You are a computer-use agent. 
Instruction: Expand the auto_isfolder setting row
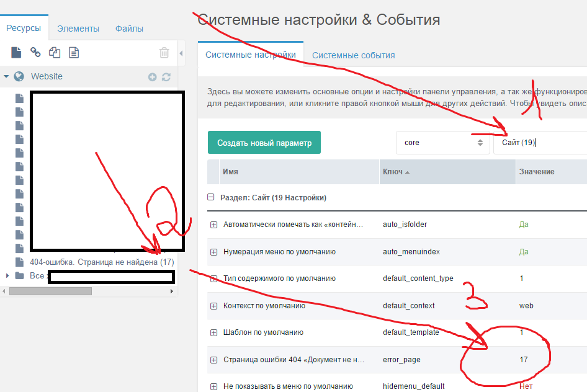click(213, 225)
